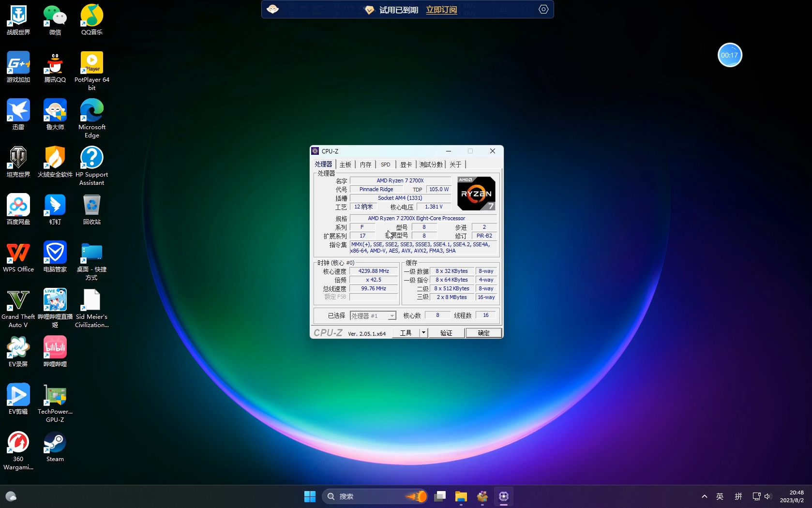Click the 00:17 recording timer bubble
The width and height of the screenshot is (812, 508).
(730, 55)
